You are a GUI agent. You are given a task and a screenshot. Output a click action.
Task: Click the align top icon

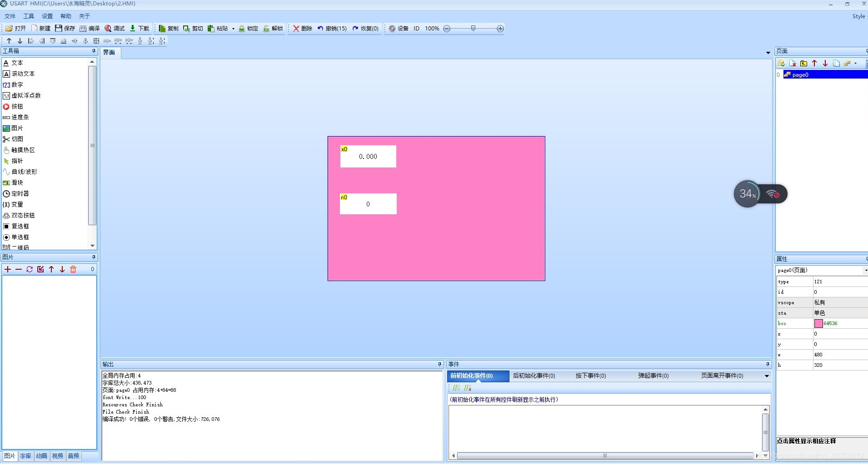(53, 41)
